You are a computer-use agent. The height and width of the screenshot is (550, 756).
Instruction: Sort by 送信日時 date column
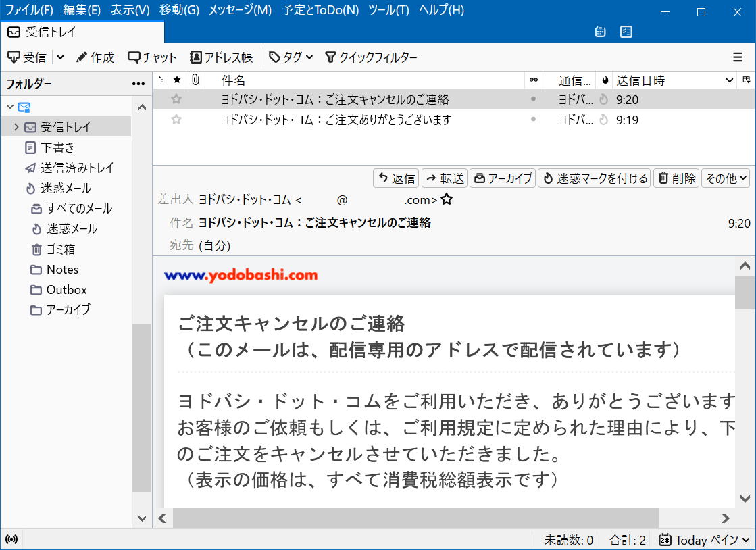[x=675, y=80]
